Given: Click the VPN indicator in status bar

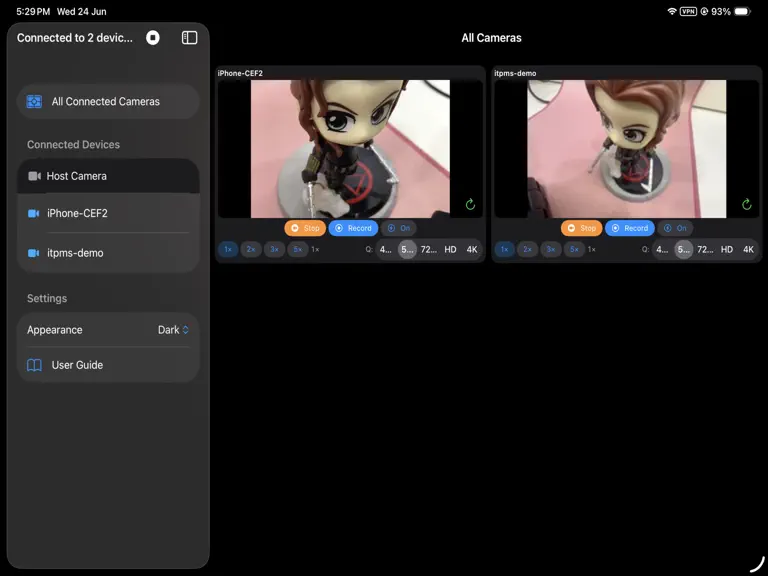Looking at the screenshot, I should 688,11.
